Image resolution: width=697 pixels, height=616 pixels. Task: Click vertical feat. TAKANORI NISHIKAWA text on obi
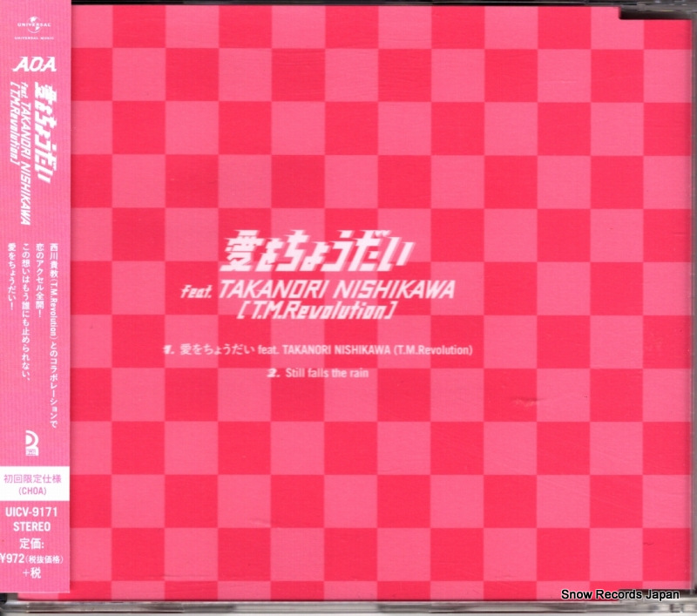[26, 153]
